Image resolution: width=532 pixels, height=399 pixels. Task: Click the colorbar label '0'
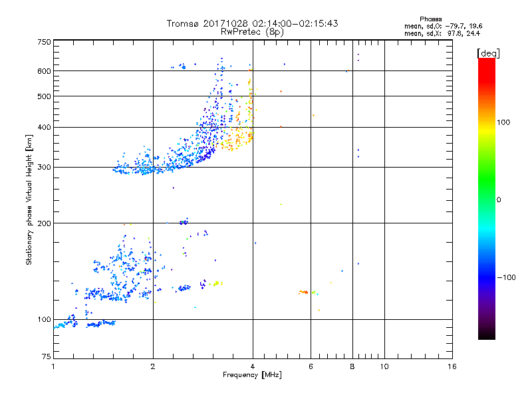click(x=499, y=200)
